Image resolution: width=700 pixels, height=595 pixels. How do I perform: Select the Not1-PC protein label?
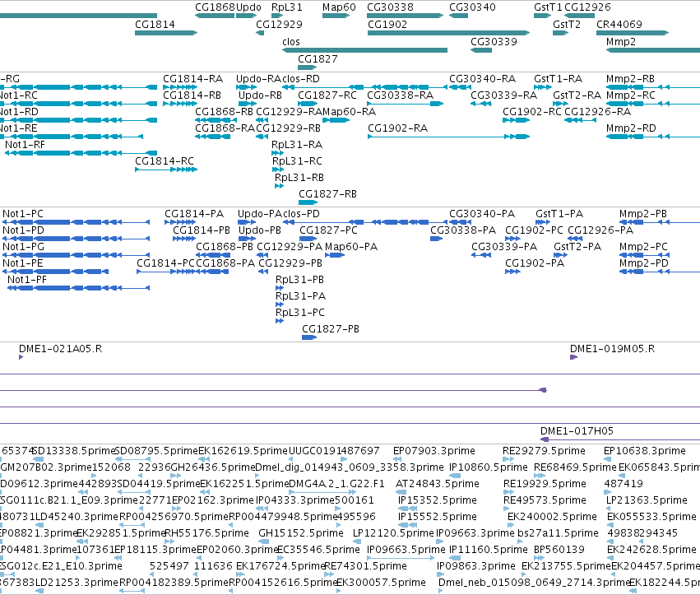pos(23,214)
